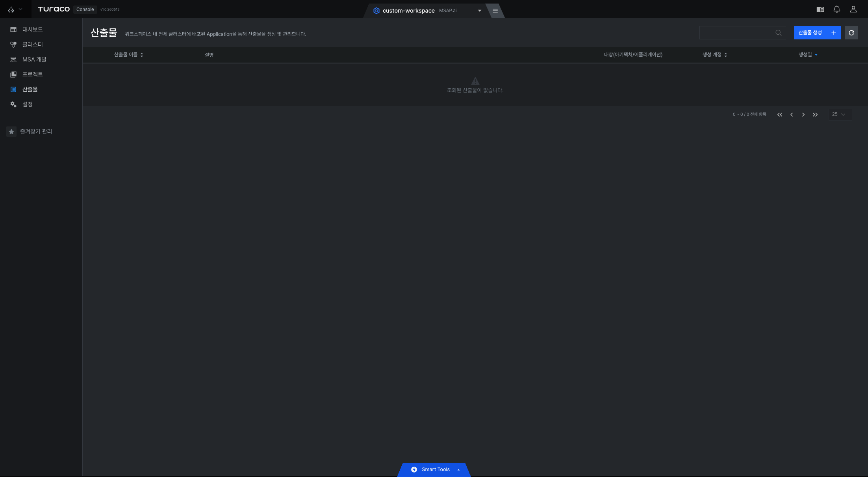
Task: Go to the last page arrow
Action: [x=815, y=115]
